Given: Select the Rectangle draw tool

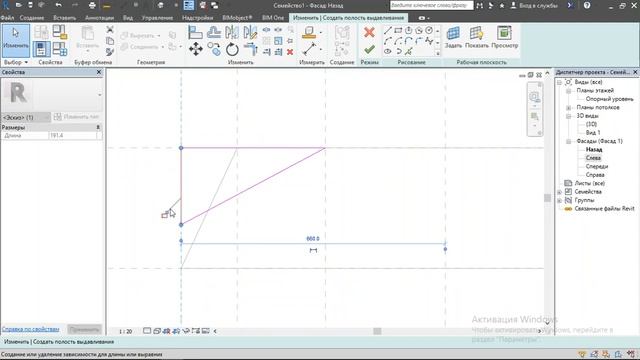Looking at the screenshot, I should point(398,31).
